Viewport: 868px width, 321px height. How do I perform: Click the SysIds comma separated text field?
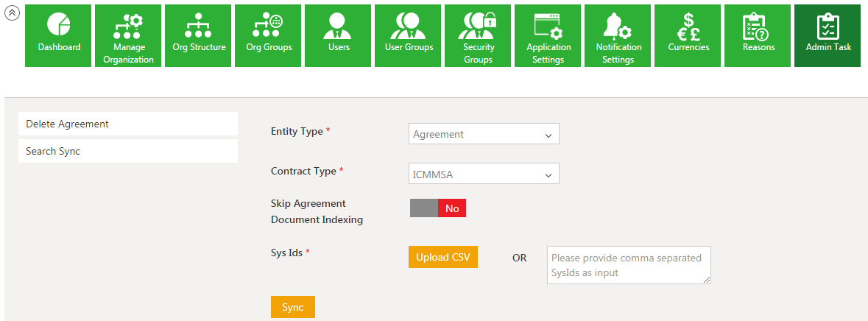(x=628, y=265)
